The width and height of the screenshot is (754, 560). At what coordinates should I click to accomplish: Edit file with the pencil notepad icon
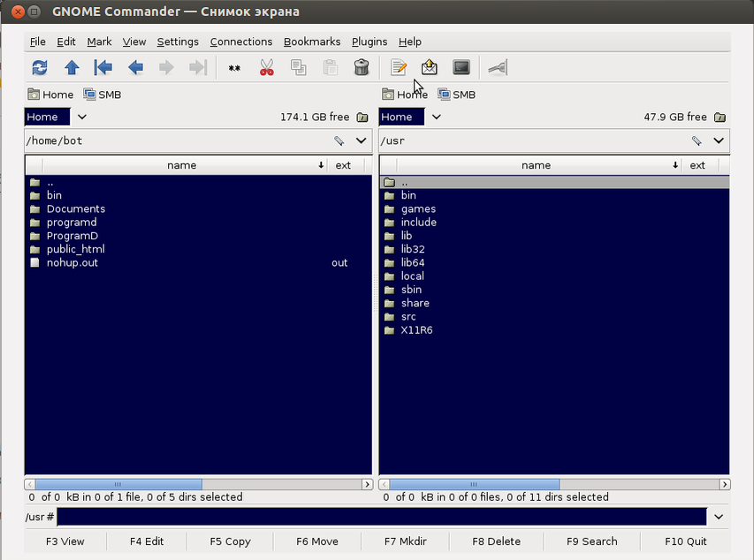tap(398, 67)
